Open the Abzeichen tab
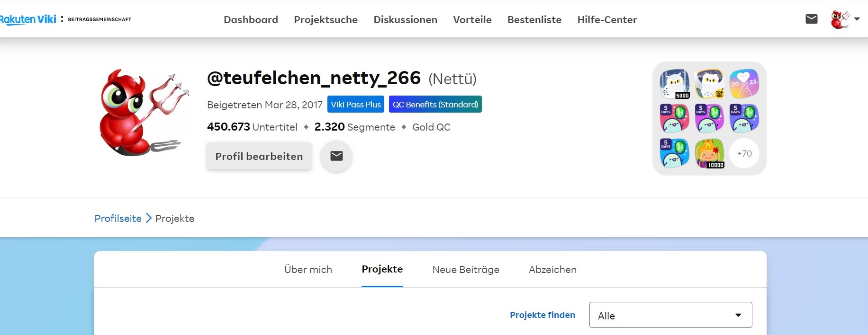Screen dimensions: 868x335 pyautogui.click(x=552, y=270)
